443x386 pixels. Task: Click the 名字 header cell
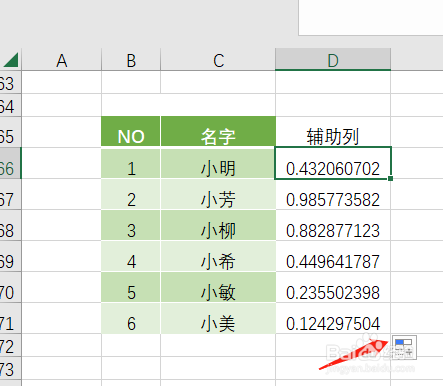218,131
